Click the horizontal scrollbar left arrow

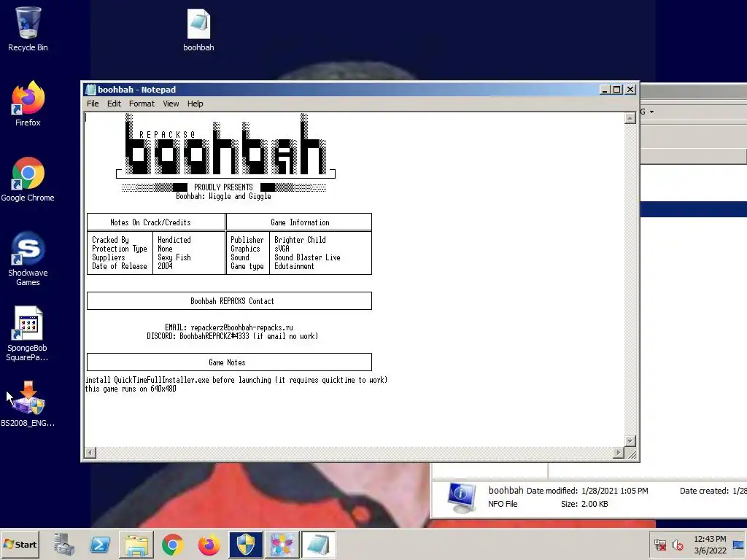pyautogui.click(x=90, y=452)
